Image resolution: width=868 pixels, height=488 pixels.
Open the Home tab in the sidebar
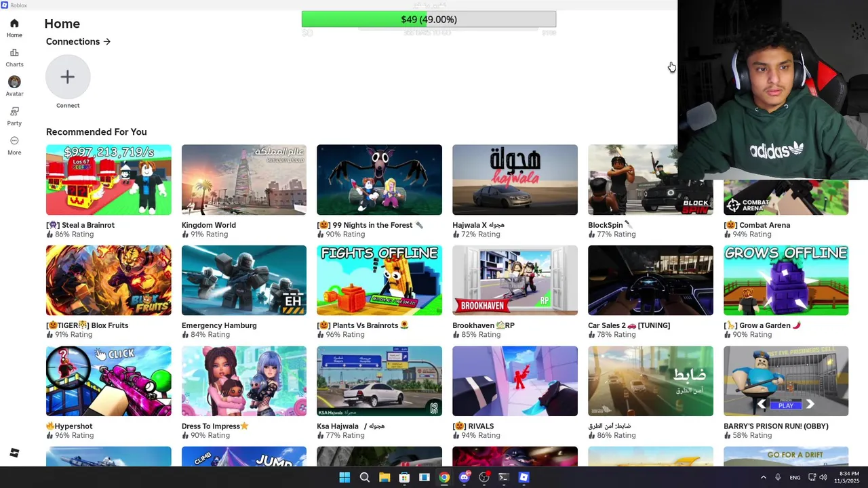tap(14, 28)
